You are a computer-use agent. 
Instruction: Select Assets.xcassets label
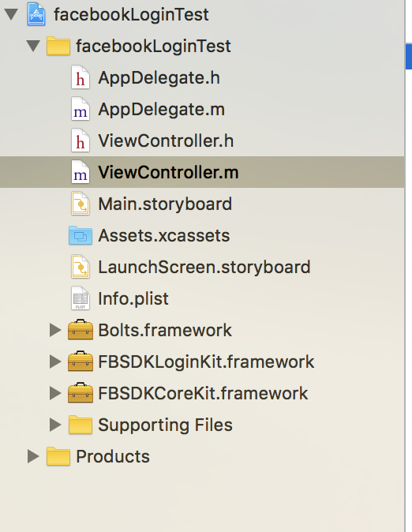[164, 235]
